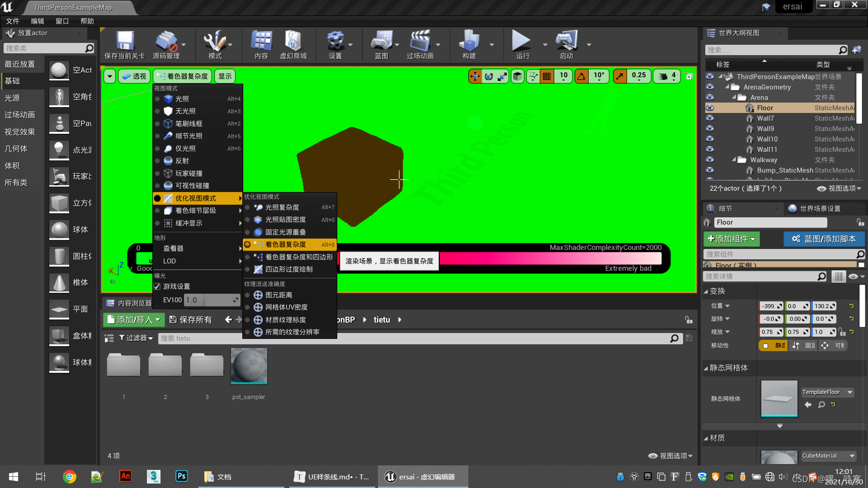
Task: Reset the location to default arrow
Action: (x=851, y=306)
